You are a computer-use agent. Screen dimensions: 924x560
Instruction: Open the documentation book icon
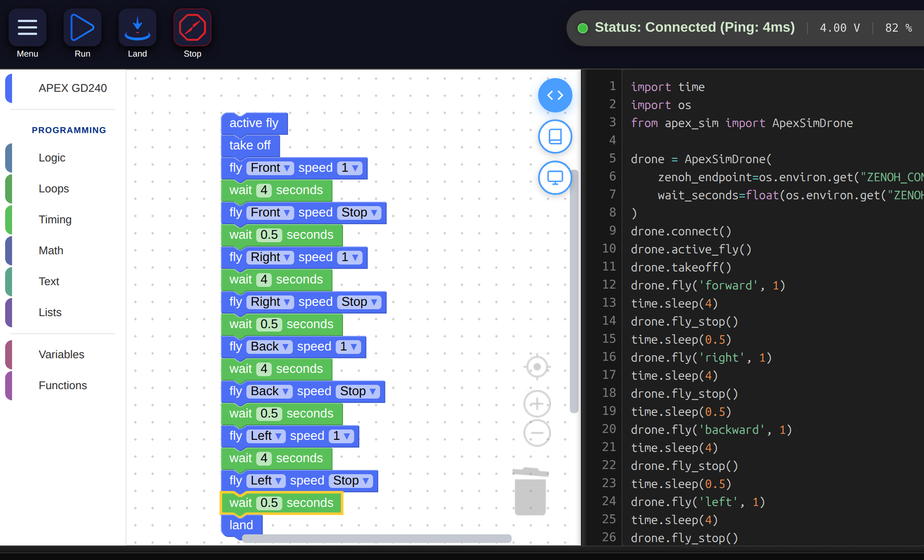555,136
